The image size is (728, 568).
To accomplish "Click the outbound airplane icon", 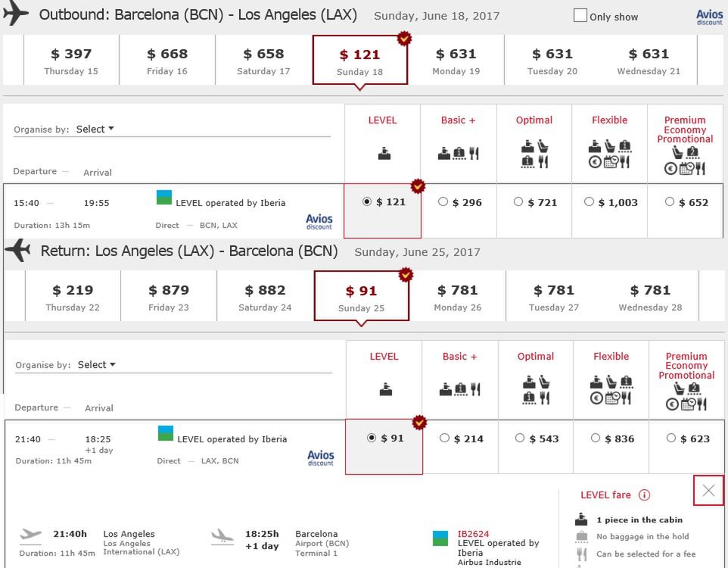I will click(x=16, y=14).
